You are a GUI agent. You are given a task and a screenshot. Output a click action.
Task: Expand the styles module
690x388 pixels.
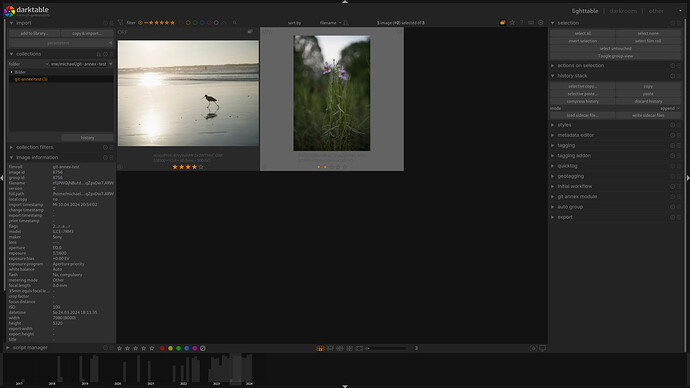[553, 125]
